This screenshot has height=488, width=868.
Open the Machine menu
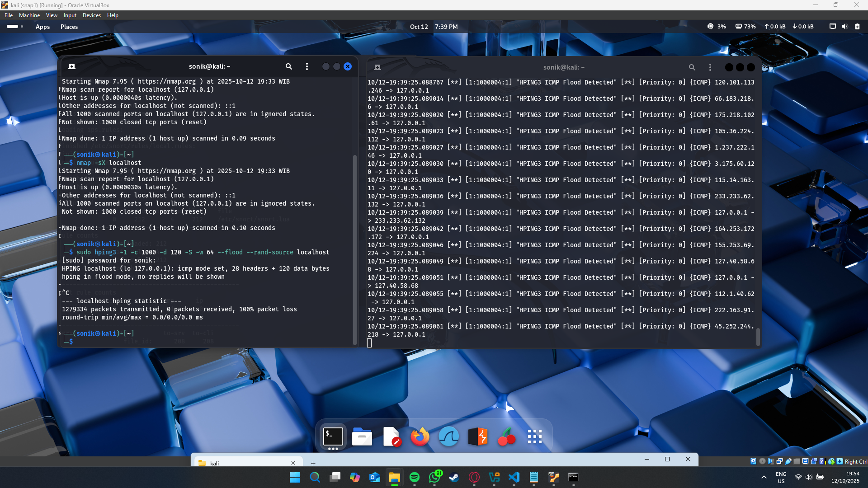pyautogui.click(x=29, y=15)
